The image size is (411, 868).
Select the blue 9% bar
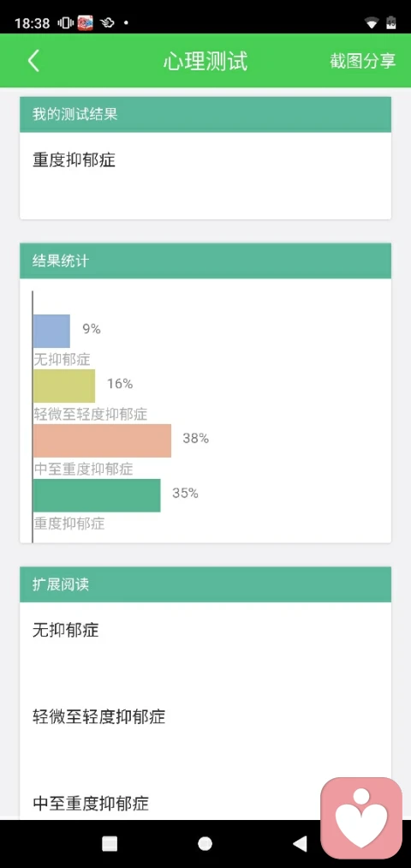click(x=51, y=331)
